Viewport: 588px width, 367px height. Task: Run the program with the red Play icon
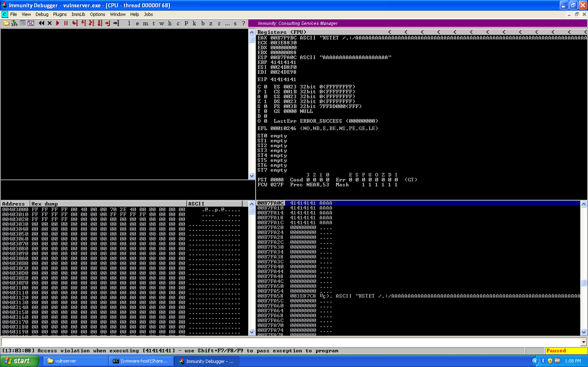[x=58, y=23]
